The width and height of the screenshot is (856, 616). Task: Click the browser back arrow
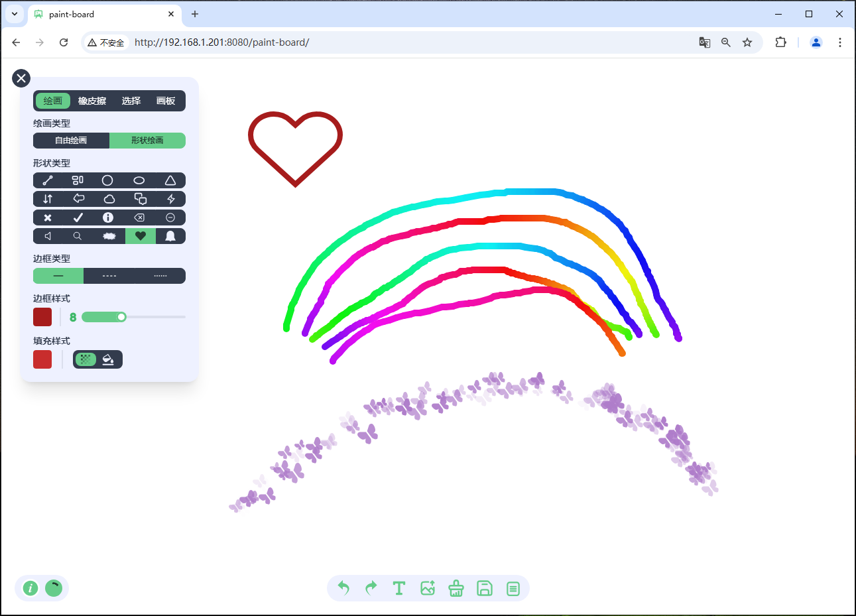17,42
